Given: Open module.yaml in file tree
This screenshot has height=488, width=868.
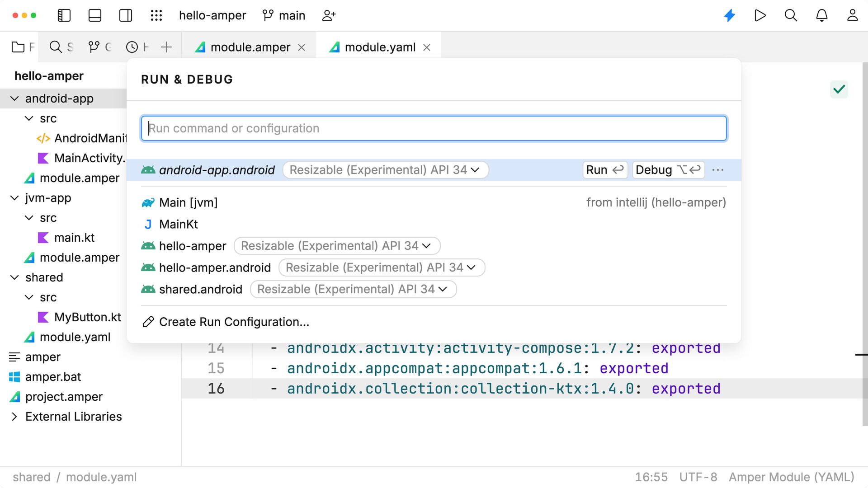Looking at the screenshot, I should [67, 337].
